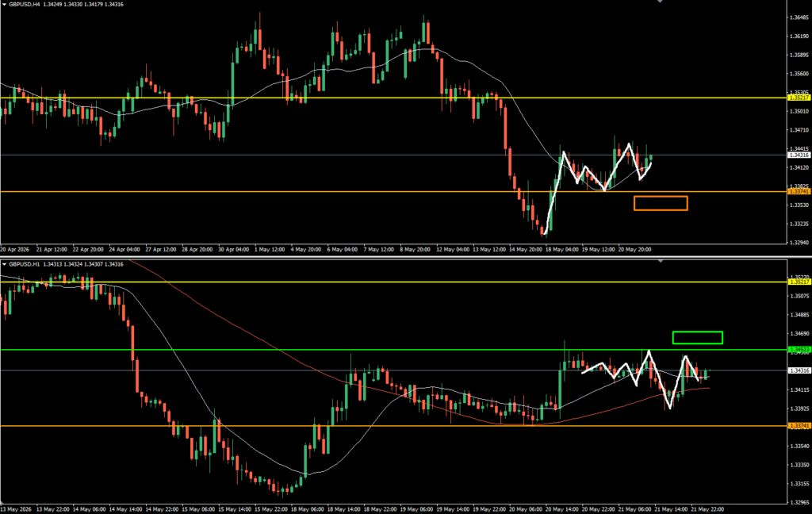812x514 pixels.
Task: Select orange 1.33741 price tag on H1 chart
Action: pos(799,426)
